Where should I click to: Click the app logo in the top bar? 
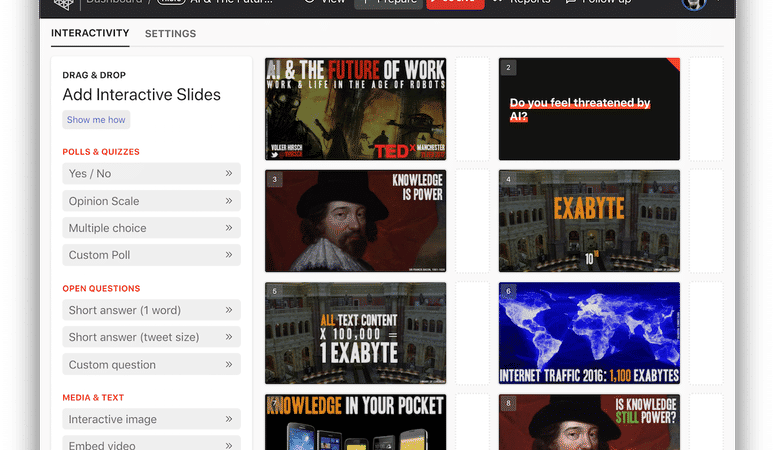(64, 3)
